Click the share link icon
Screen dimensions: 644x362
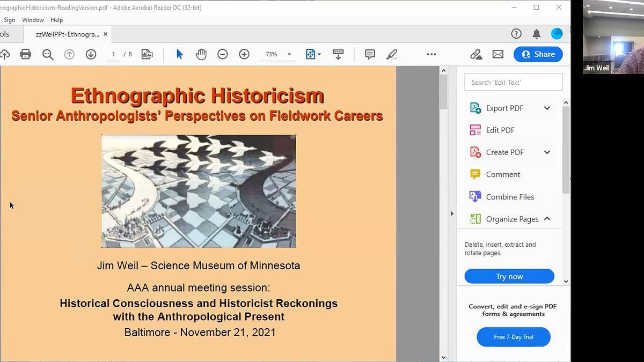point(475,54)
